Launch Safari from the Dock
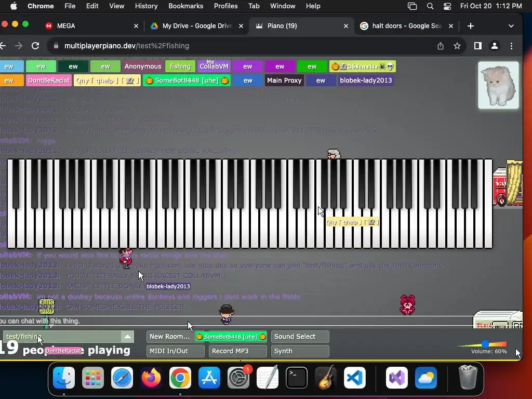The width and height of the screenshot is (532, 399). (x=122, y=378)
